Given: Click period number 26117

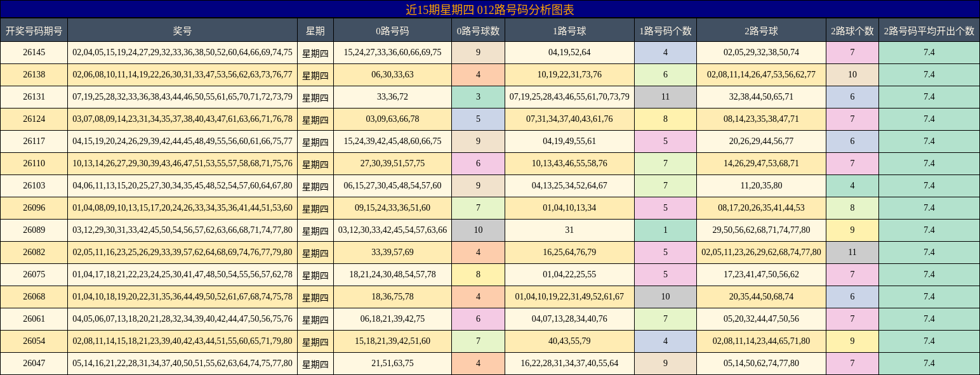Looking at the screenshot, I should click(34, 141).
